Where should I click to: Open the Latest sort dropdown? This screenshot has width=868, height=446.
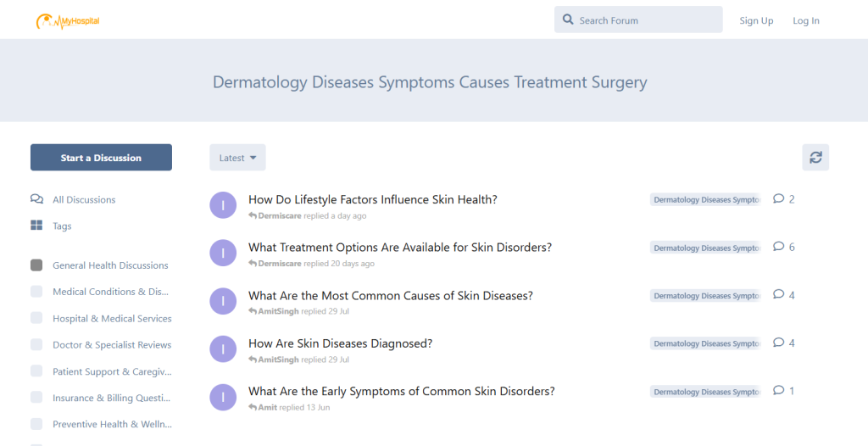click(x=237, y=158)
